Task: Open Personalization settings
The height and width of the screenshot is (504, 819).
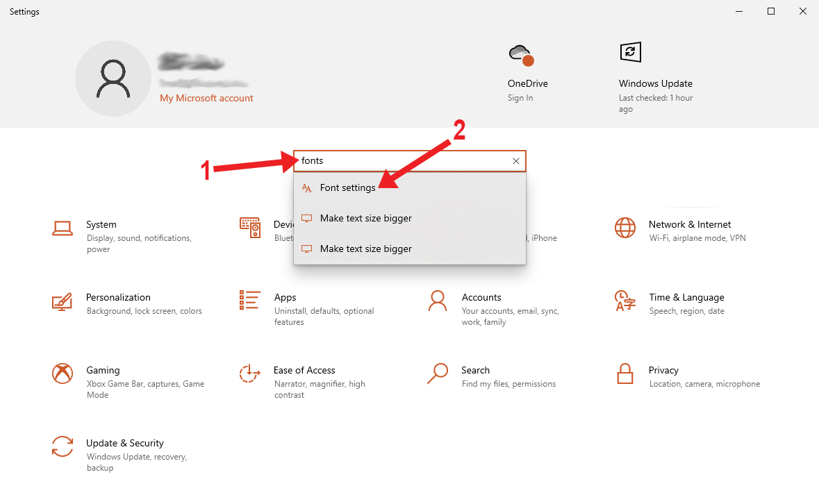Action: coord(118,297)
